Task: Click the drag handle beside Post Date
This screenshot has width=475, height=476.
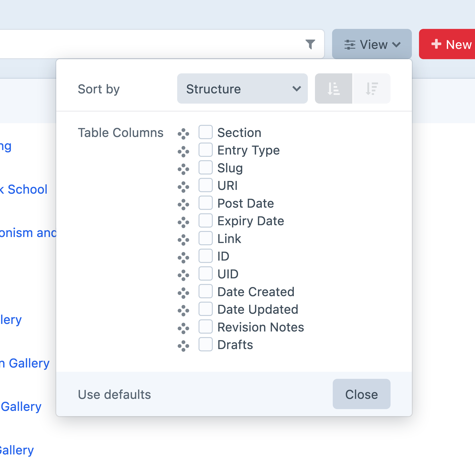Action: click(183, 203)
